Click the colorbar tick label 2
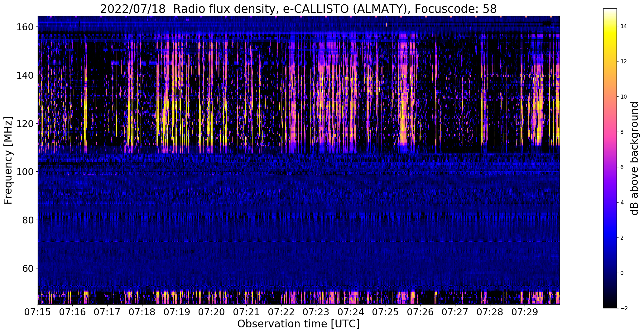The image size is (644, 333). (x=622, y=238)
